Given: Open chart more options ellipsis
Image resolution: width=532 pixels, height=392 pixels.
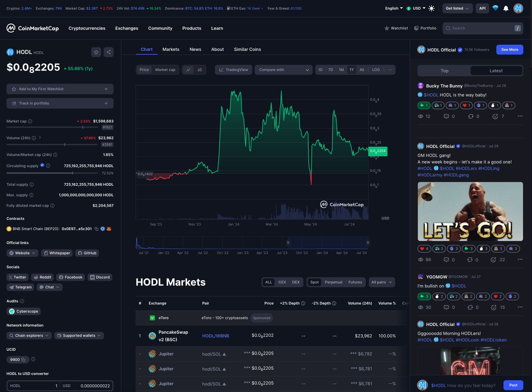Looking at the screenshot, I should tap(390, 70).
